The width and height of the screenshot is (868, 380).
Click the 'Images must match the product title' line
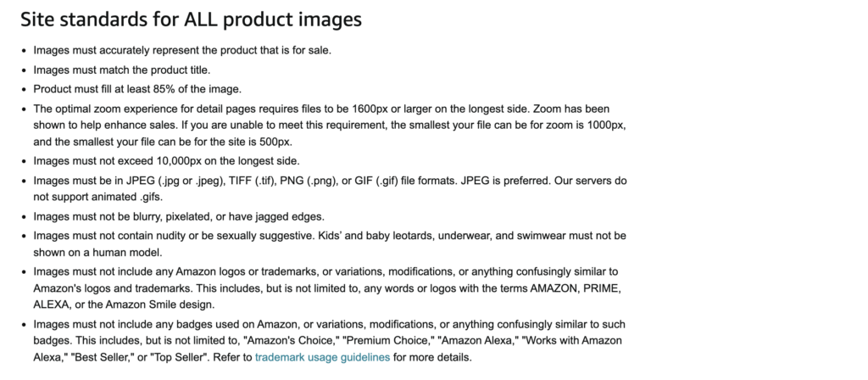tap(121, 70)
